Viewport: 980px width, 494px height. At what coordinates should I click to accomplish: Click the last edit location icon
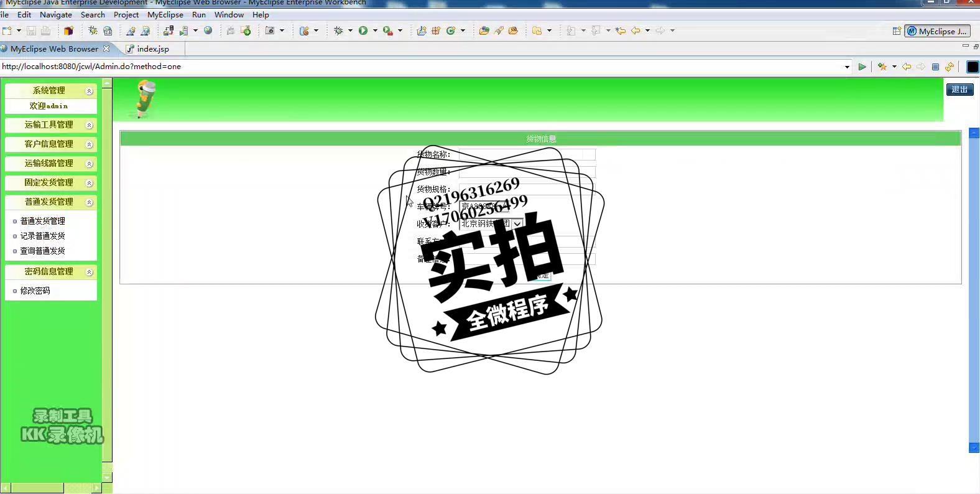pos(621,30)
